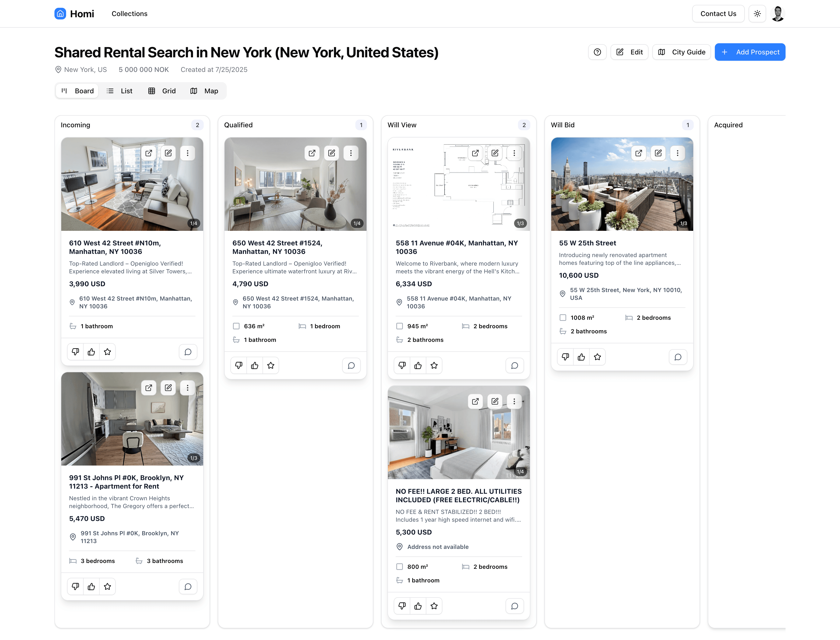Open the help icon beside Edit button
Viewport: 840px width, 640px height.
(597, 52)
